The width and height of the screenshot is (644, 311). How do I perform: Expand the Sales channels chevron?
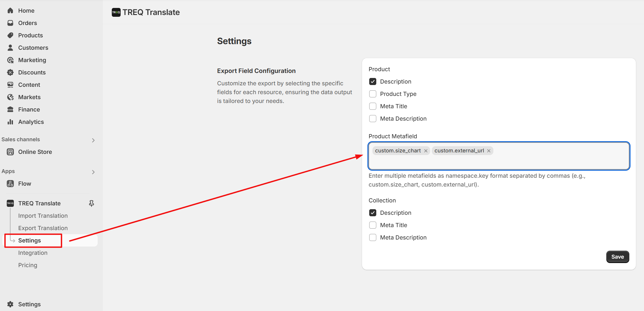[x=93, y=140]
